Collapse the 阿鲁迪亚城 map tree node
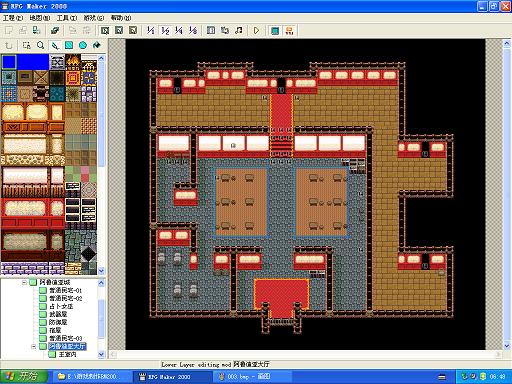 (x=24, y=283)
